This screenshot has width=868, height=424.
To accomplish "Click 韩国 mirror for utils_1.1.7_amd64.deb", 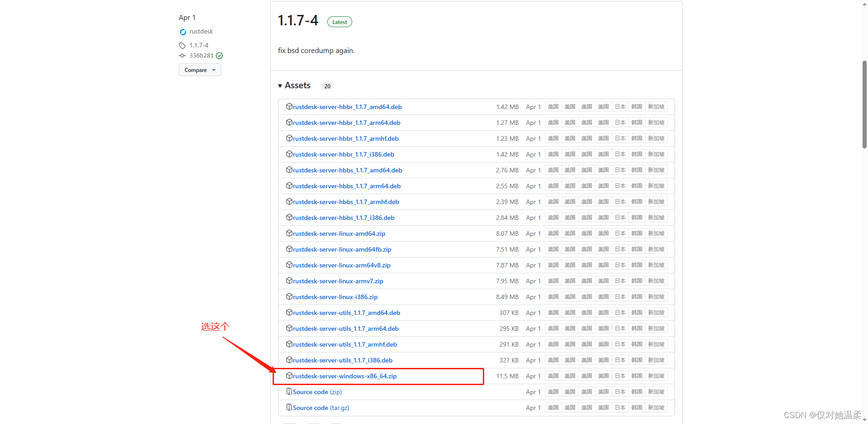I will 637,313.
